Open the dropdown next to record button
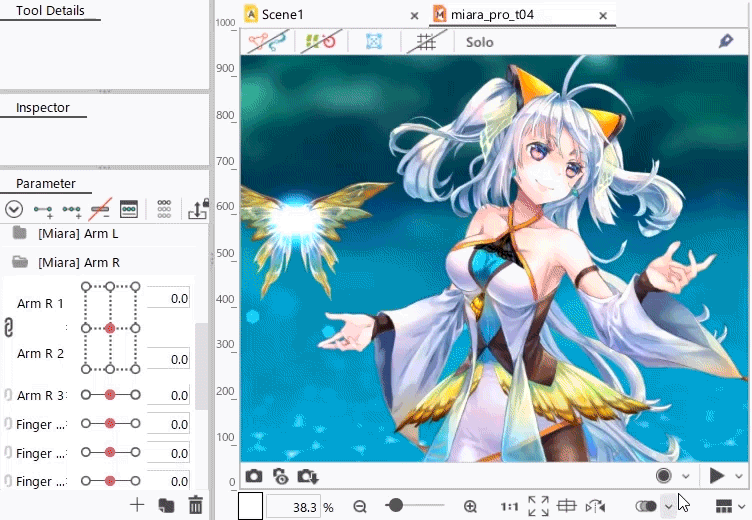The width and height of the screenshot is (752, 520). click(686, 476)
